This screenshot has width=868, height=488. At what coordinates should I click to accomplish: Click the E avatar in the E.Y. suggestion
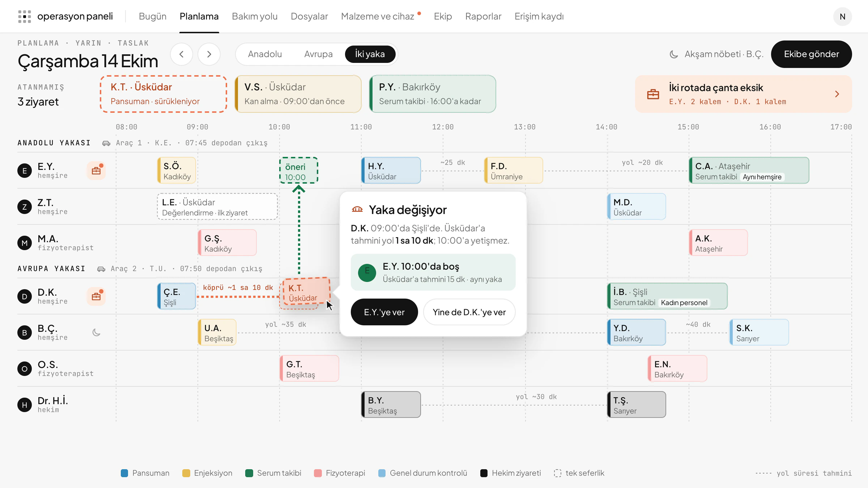367,273
